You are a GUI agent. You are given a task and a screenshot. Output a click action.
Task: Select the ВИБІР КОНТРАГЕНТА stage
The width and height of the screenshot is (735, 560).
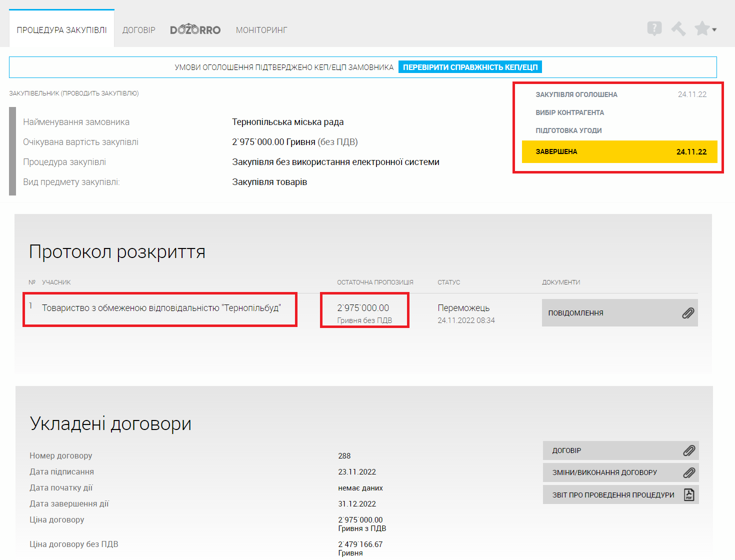[x=570, y=112]
